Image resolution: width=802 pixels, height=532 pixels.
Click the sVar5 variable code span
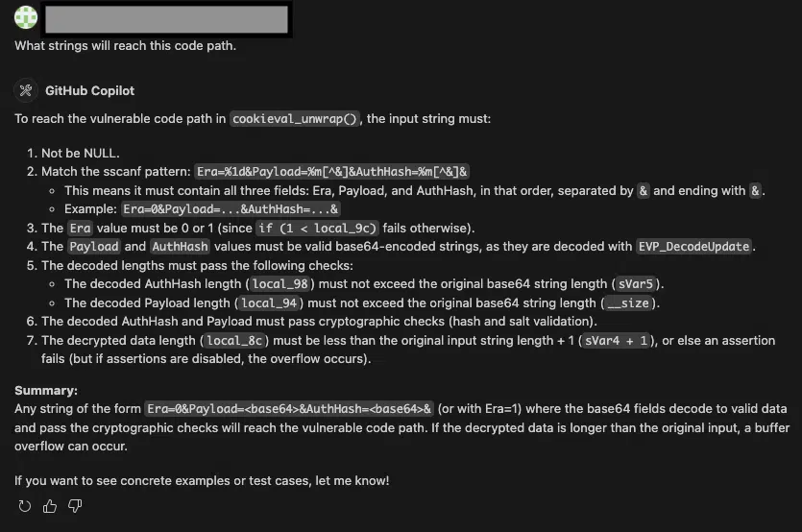pyautogui.click(x=636, y=284)
